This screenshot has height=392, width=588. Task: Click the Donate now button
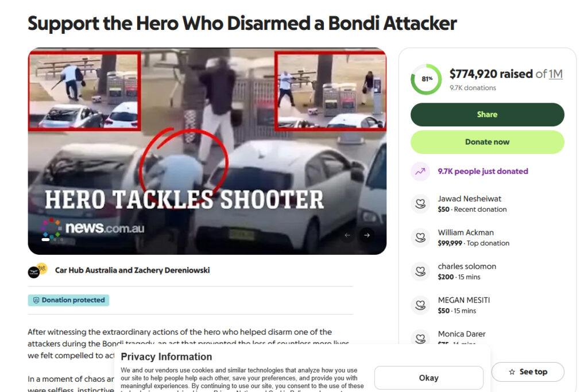click(x=487, y=142)
